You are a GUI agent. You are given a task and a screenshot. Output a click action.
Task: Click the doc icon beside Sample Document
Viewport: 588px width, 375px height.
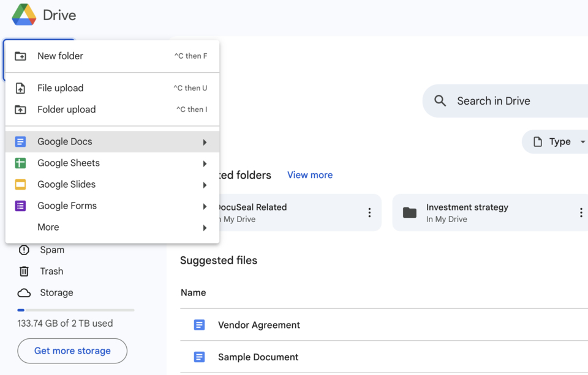coord(199,357)
